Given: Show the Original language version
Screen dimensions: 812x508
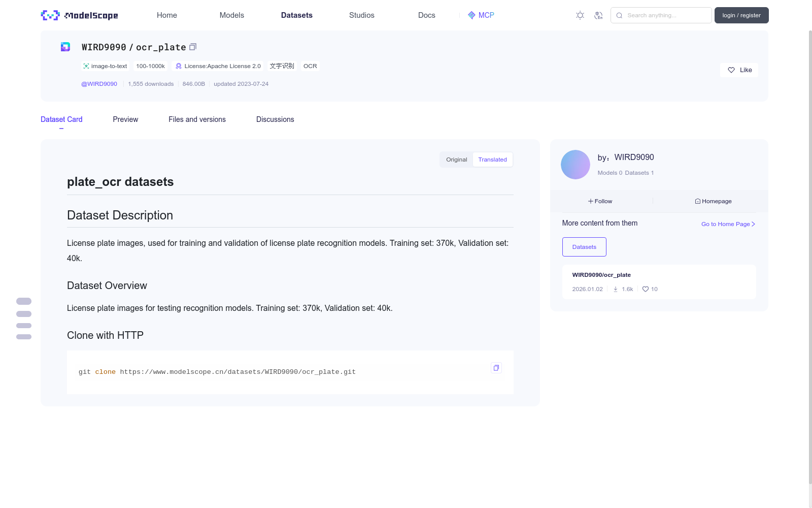Looking at the screenshot, I should (x=457, y=160).
